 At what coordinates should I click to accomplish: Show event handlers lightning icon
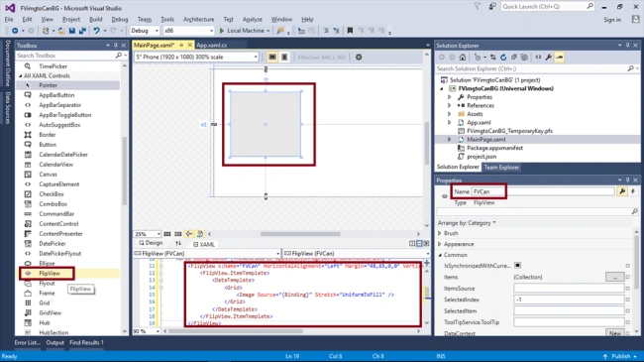pos(633,191)
